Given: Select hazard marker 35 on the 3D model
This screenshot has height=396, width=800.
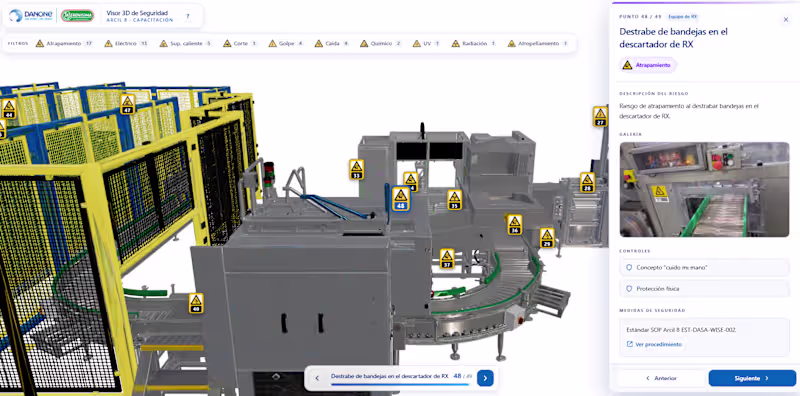Looking at the screenshot, I should tap(454, 200).
